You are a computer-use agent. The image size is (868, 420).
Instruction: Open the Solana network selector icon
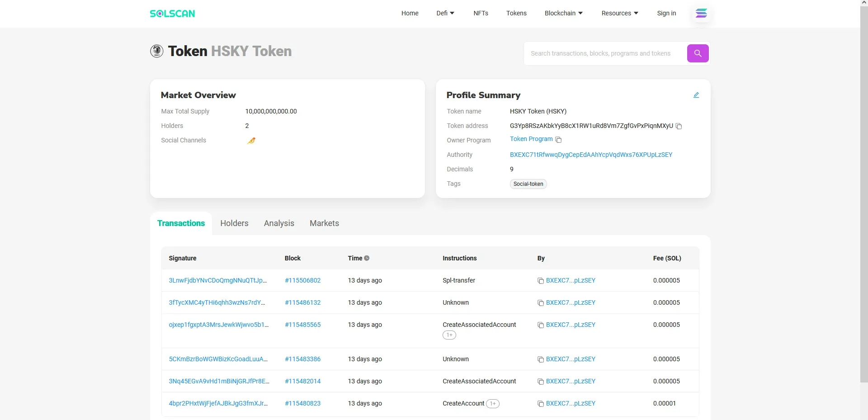pos(701,13)
